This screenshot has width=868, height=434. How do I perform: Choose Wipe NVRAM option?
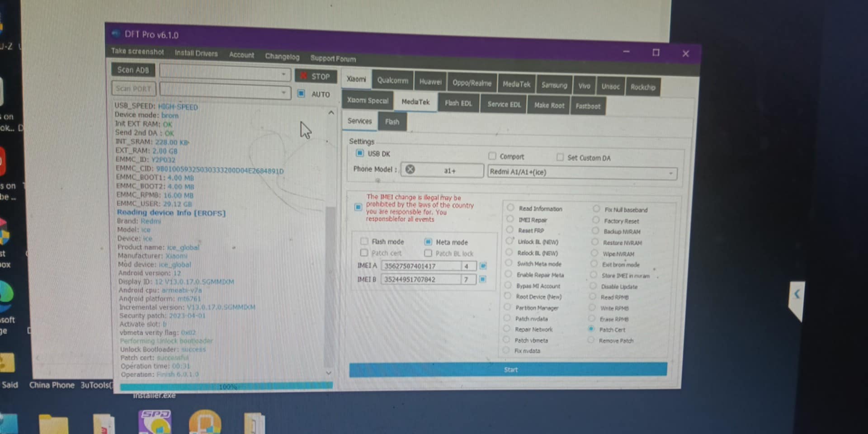[594, 254]
